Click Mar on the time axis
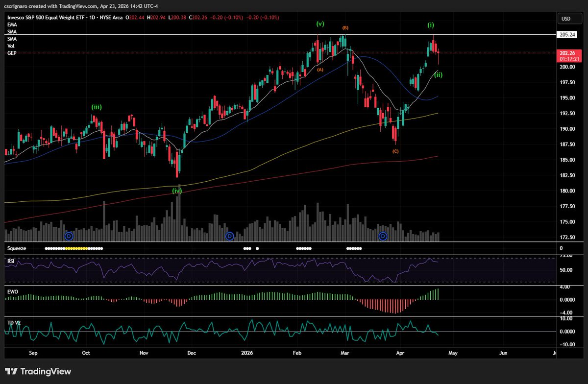 coord(345,352)
